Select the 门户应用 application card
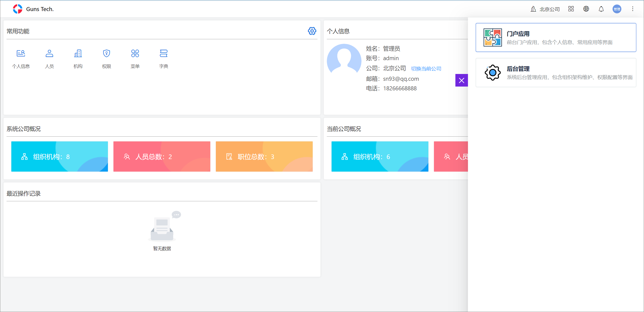Image resolution: width=644 pixels, height=312 pixels. [556, 37]
